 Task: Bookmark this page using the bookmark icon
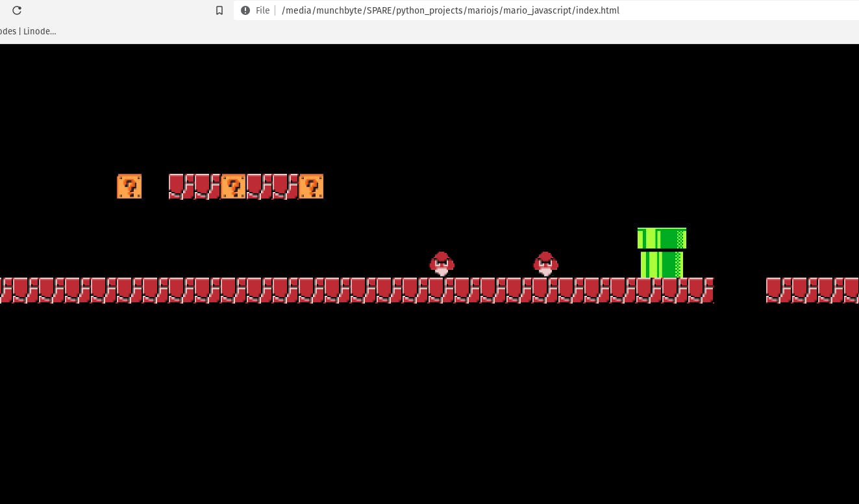pyautogui.click(x=219, y=10)
